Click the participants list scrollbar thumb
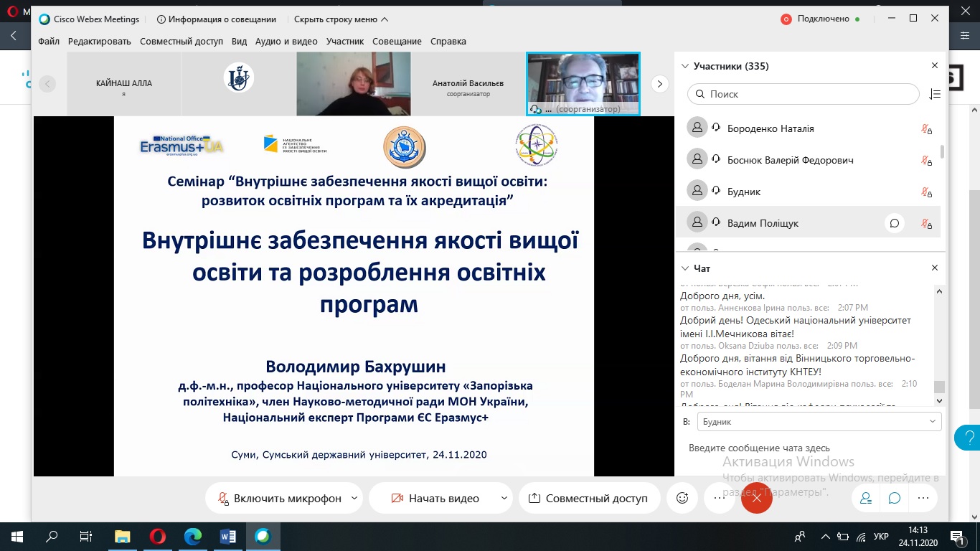This screenshot has width=980, height=551. pyautogui.click(x=942, y=151)
